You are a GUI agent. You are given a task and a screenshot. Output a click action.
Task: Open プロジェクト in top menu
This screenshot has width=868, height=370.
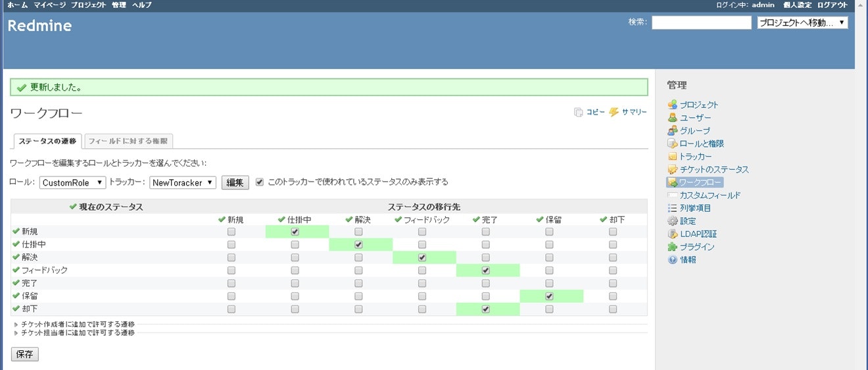[x=89, y=5]
